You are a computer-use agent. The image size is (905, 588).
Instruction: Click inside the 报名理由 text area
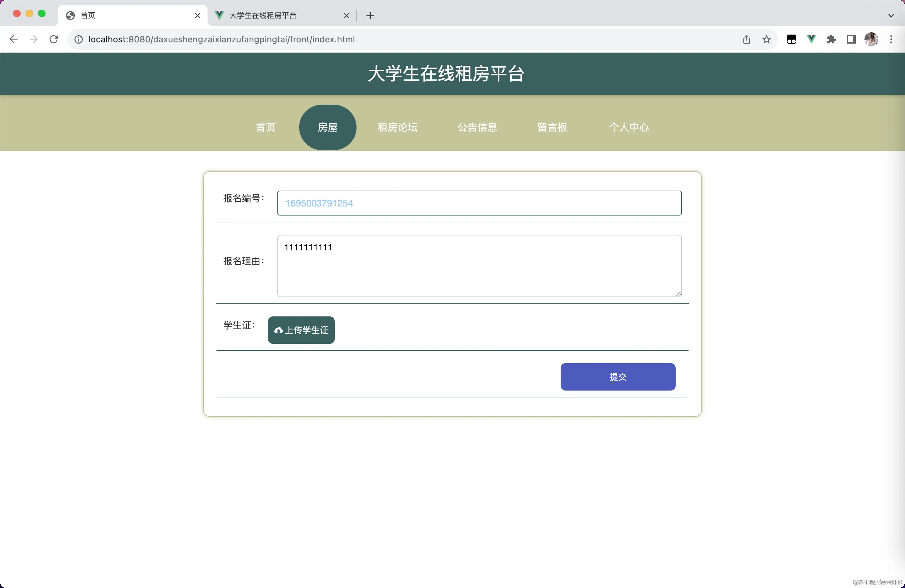tap(479, 266)
